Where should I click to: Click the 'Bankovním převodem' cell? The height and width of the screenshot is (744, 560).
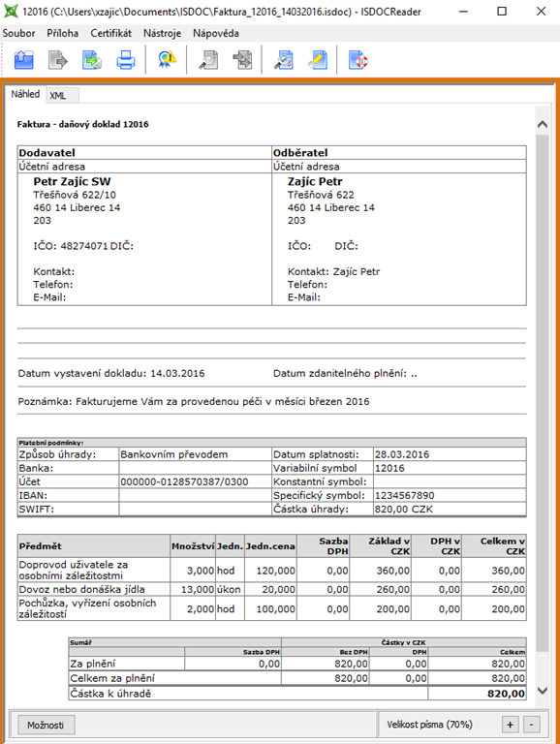[195, 454]
